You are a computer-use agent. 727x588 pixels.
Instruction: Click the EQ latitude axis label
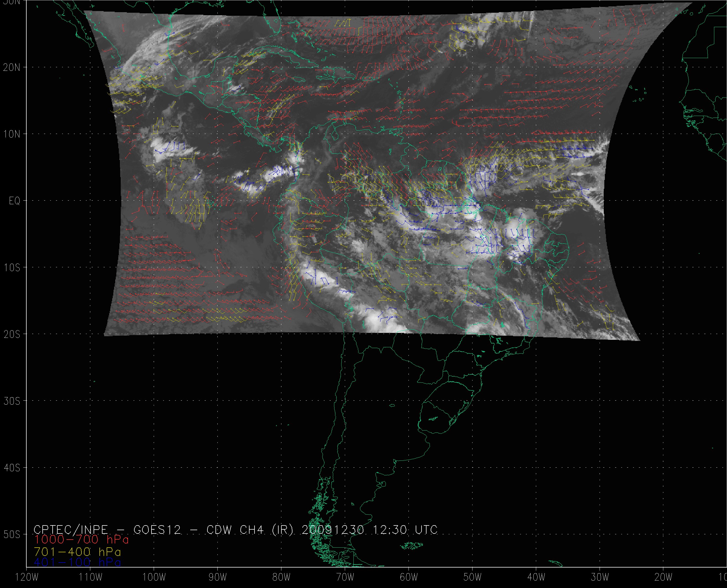(x=15, y=201)
